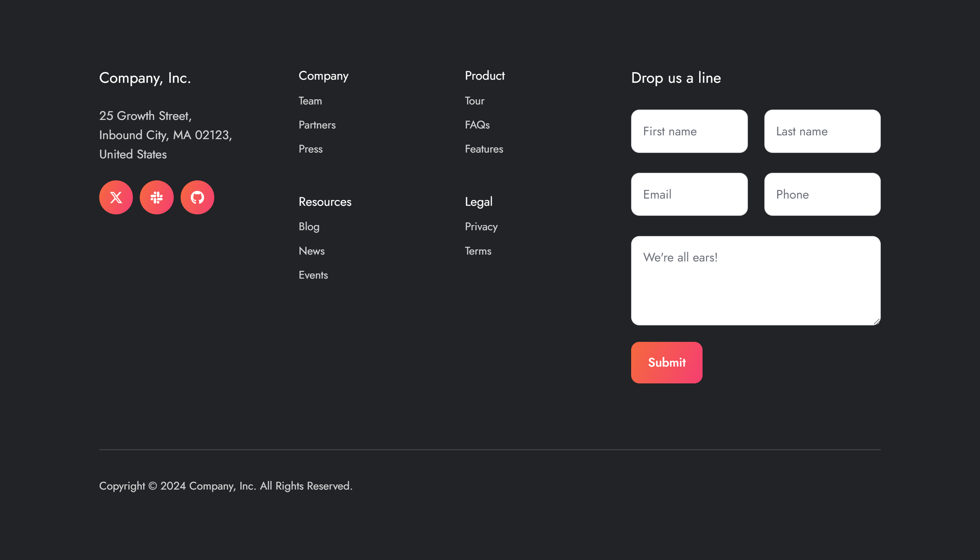980x560 pixels.
Task: Click into the Last name field
Action: (822, 131)
